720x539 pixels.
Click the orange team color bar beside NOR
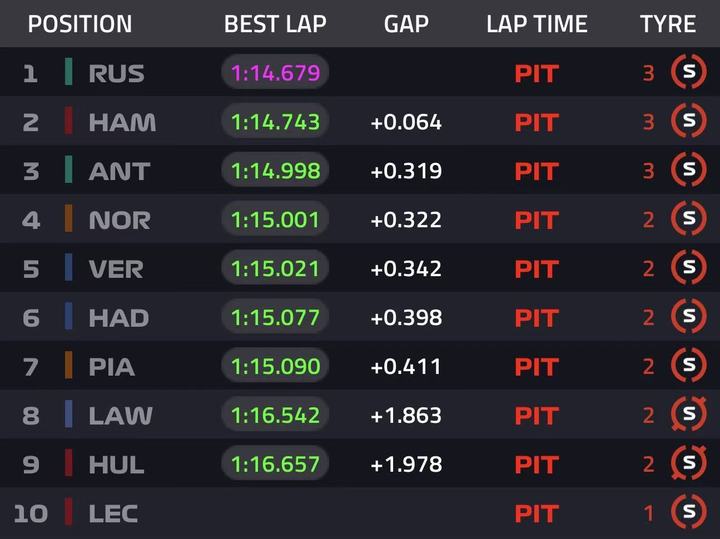click(x=68, y=219)
